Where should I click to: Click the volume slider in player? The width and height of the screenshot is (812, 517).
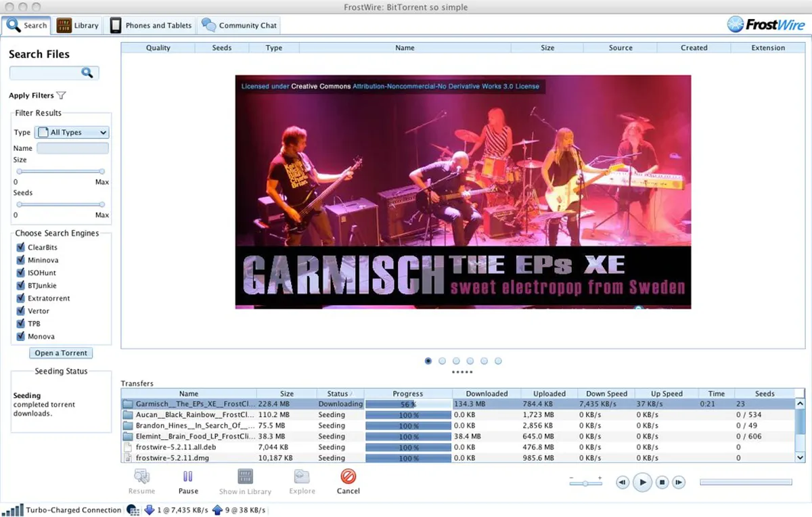585,482
